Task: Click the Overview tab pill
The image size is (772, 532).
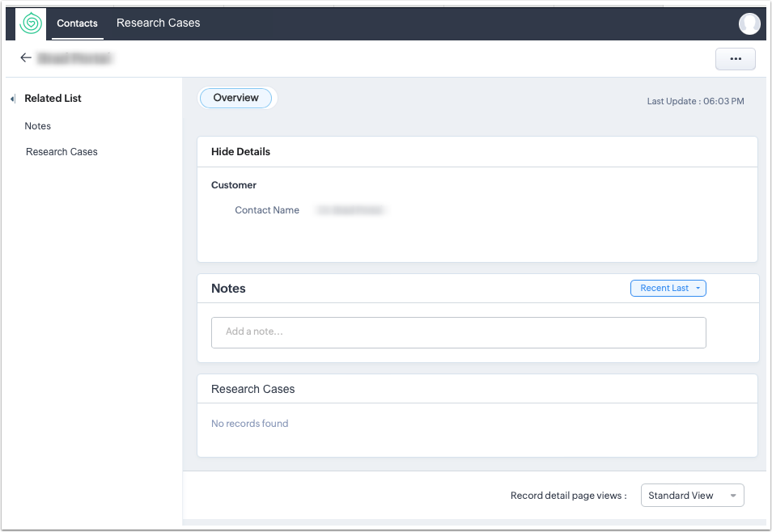Action: click(235, 98)
